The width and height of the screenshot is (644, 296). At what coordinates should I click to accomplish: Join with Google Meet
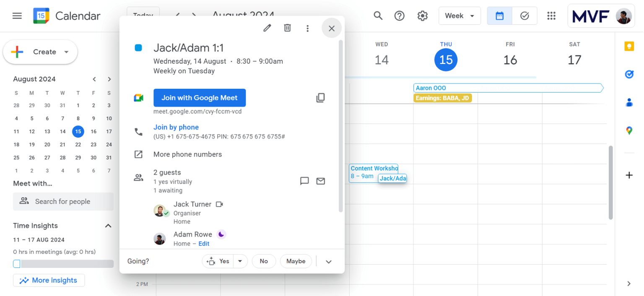pos(199,98)
